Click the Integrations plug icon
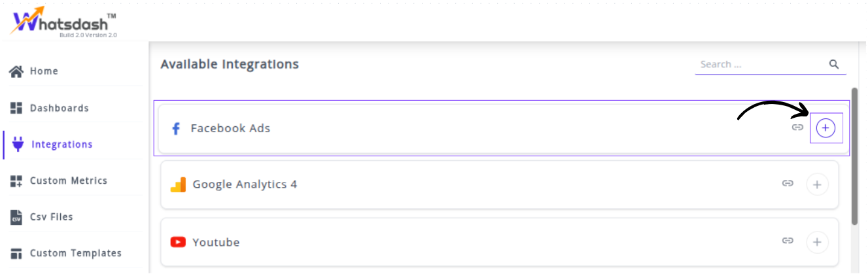The height and width of the screenshot is (278, 868). [18, 145]
